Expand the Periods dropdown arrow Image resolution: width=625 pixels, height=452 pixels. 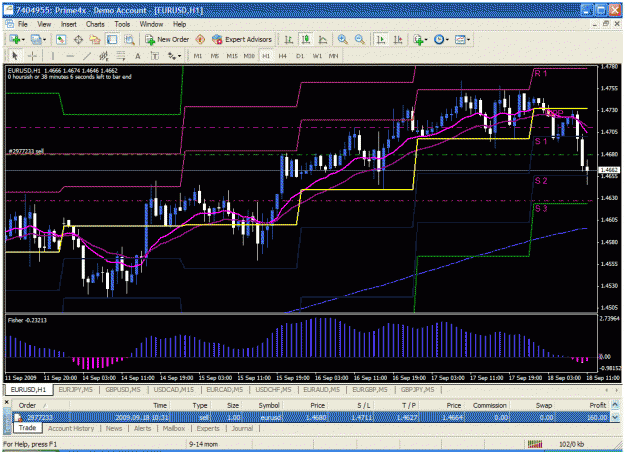point(447,39)
